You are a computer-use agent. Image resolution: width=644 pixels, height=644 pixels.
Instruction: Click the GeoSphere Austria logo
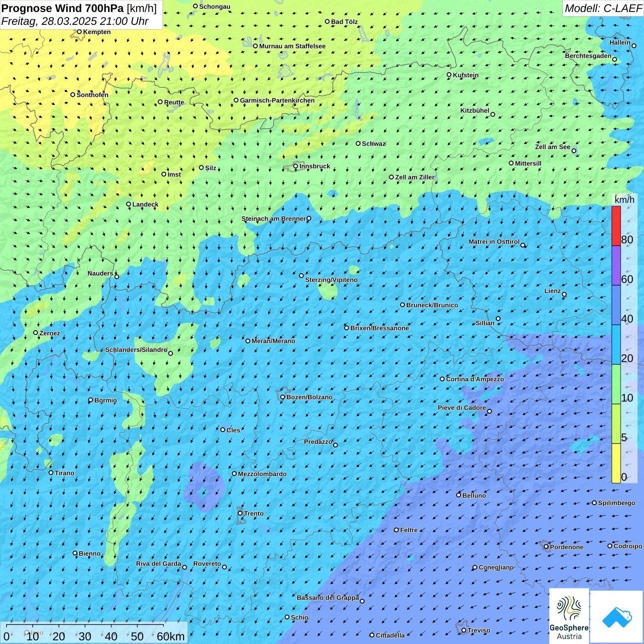[x=569, y=616]
